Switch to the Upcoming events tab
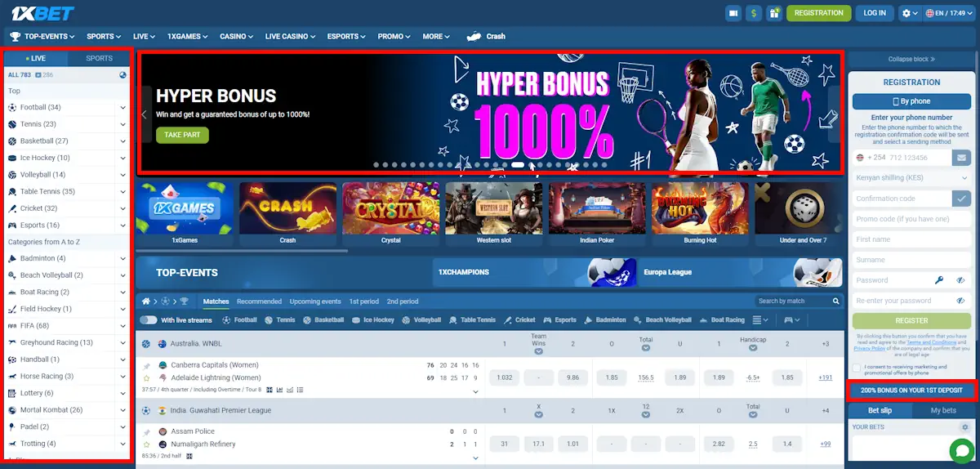The height and width of the screenshot is (469, 980). tap(315, 301)
